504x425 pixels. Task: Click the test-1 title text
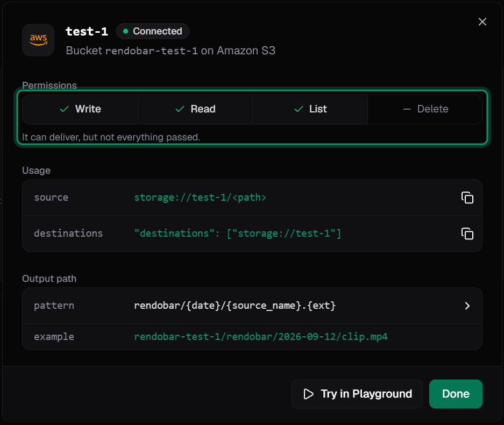[87, 32]
